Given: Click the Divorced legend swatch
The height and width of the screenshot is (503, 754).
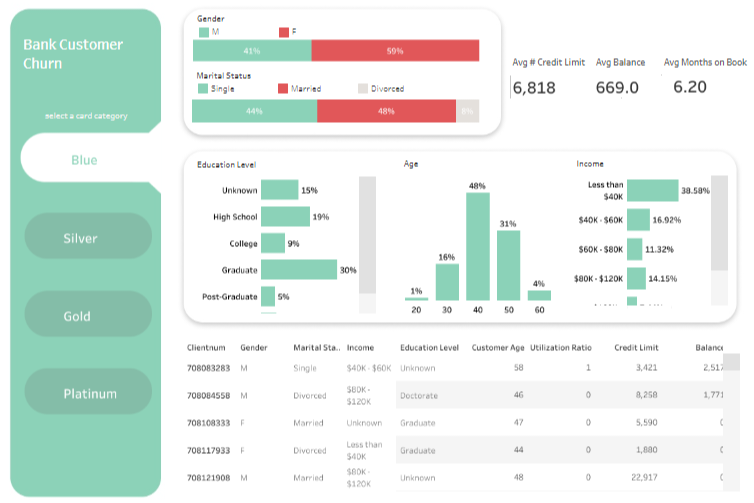Looking at the screenshot, I should pos(363,88).
